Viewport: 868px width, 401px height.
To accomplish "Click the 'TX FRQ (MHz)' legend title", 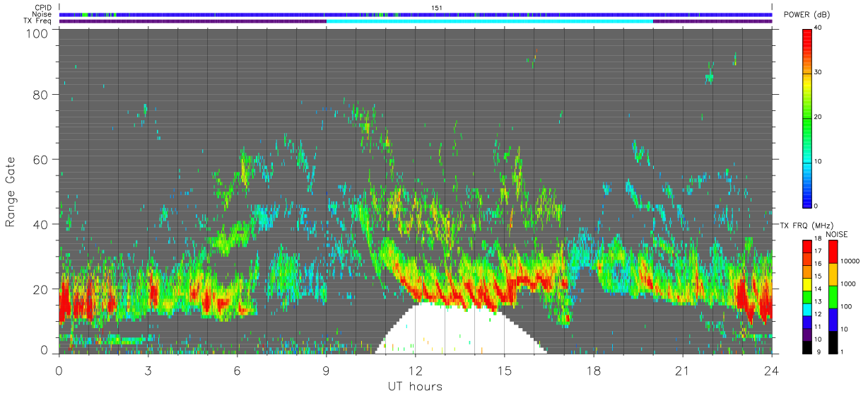I will click(808, 225).
